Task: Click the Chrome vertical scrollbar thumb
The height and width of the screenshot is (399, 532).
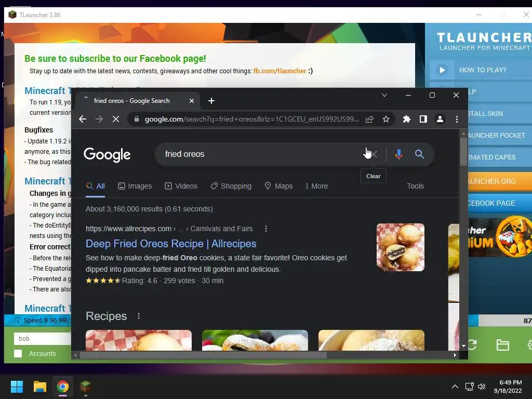Action: (x=463, y=152)
